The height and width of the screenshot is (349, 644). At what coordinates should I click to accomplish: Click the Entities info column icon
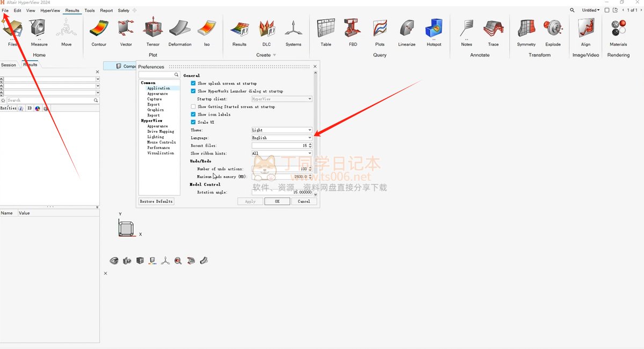(20, 109)
